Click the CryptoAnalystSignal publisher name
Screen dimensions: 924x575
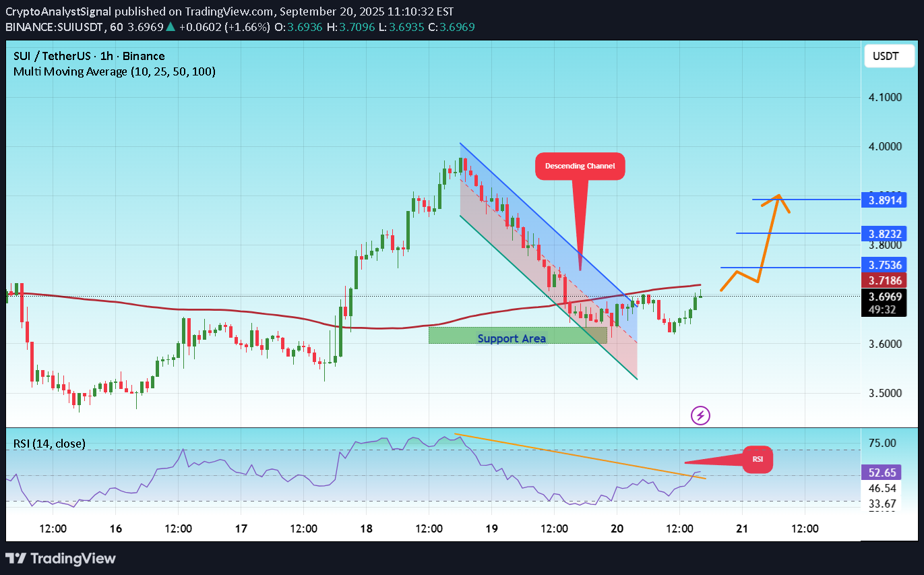(x=59, y=11)
